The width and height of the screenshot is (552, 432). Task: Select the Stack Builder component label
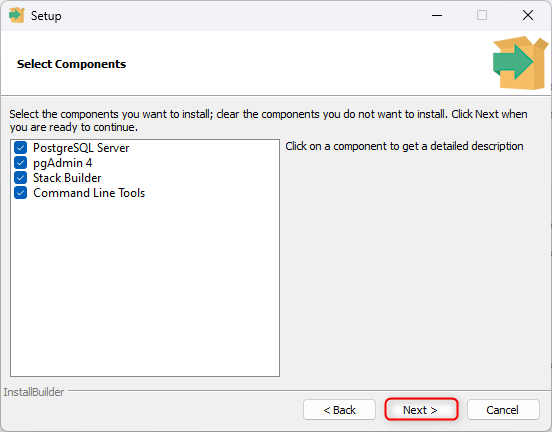pos(67,178)
